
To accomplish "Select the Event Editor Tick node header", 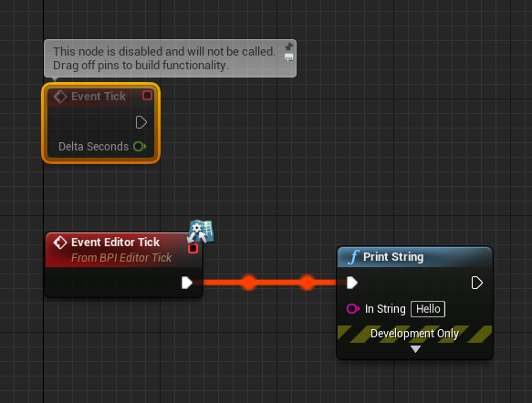I will coord(124,250).
